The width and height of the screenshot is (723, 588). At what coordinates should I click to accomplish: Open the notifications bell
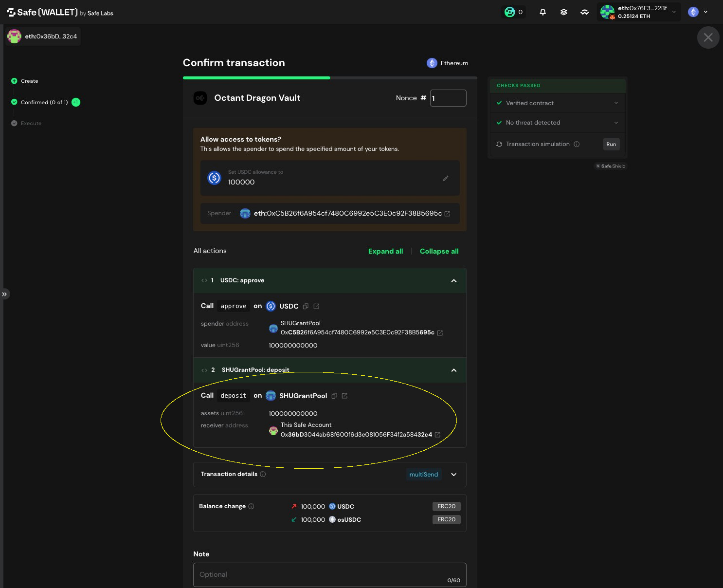542,12
